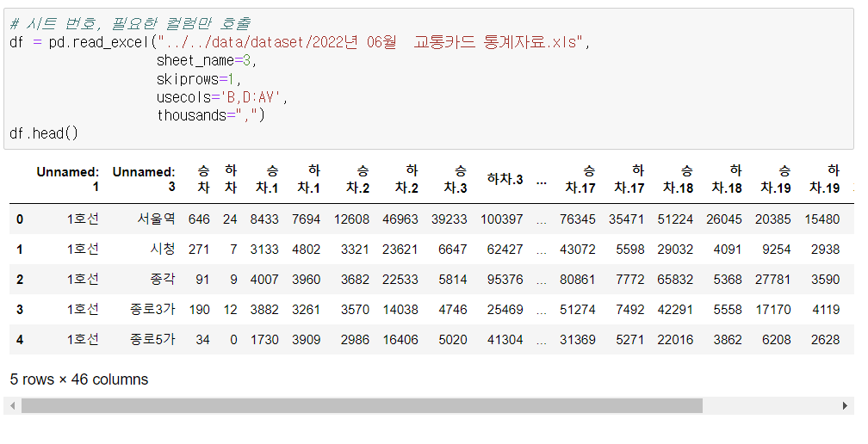Click the '승차.1' column header
This screenshot has width=868, height=444.
coord(267,179)
